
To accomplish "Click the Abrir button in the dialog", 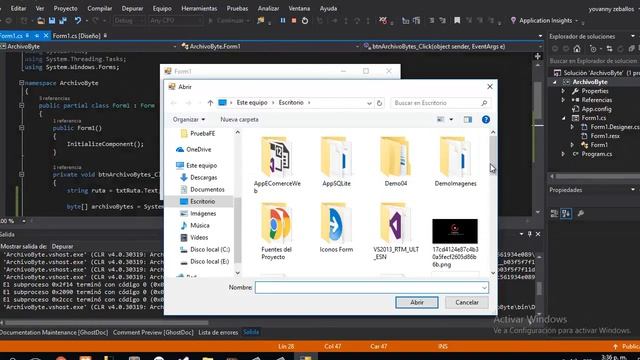I will 417,302.
